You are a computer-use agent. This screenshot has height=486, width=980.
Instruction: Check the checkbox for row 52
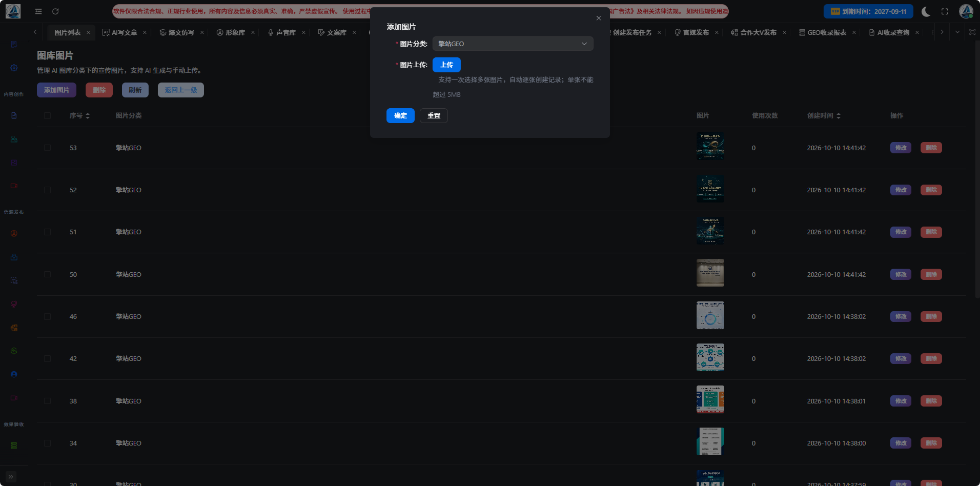pyautogui.click(x=47, y=190)
